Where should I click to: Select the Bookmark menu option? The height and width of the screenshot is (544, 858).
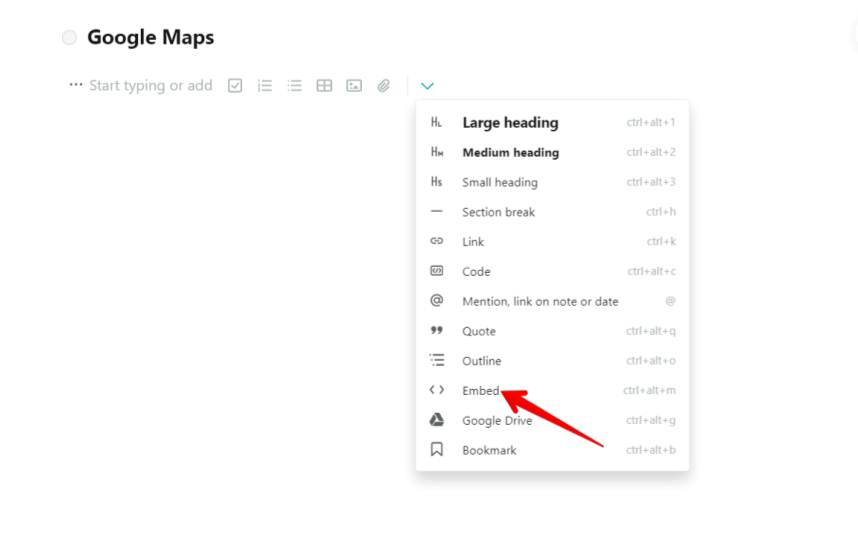tap(553, 450)
